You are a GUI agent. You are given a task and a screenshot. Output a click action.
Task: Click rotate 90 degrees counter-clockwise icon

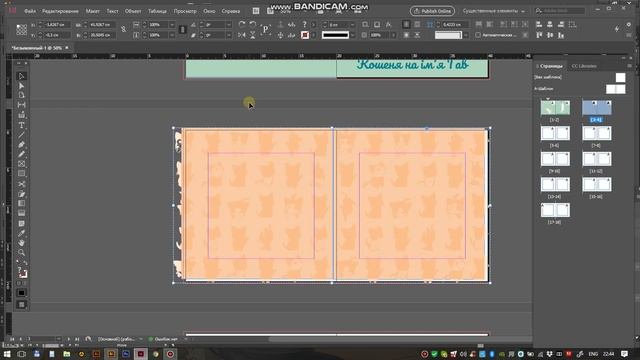coord(253,24)
